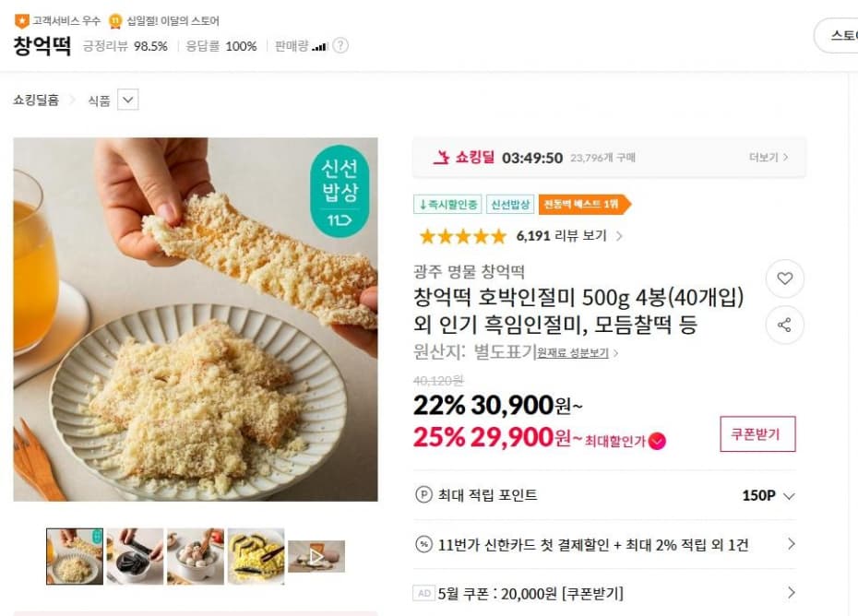Select the first product image thumbnail
The width and height of the screenshot is (858, 616).
(74, 554)
